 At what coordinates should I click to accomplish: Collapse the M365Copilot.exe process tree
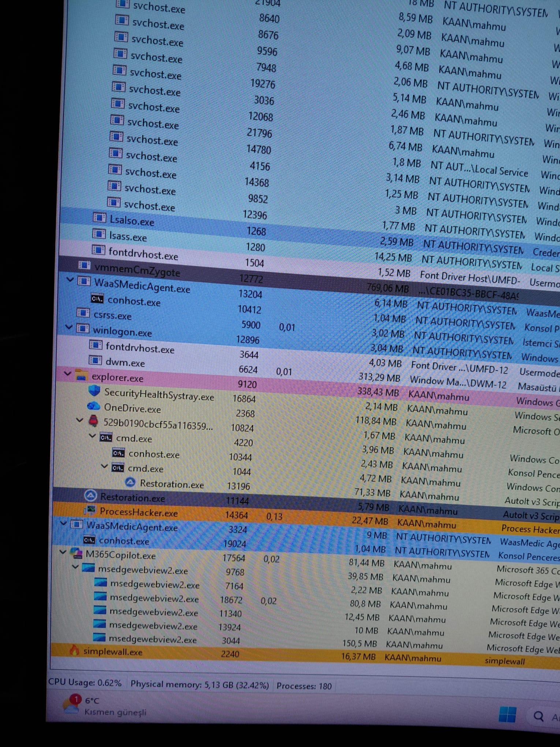63,552
